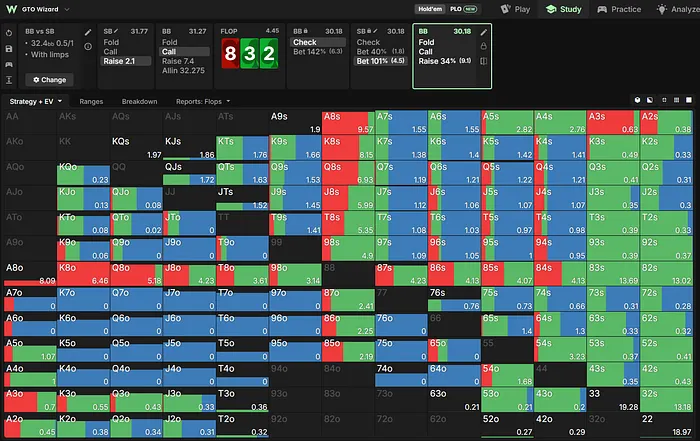Click the pencil icon in highlighted BB card
This screenshot has width=700, height=441.
pyautogui.click(x=483, y=32)
